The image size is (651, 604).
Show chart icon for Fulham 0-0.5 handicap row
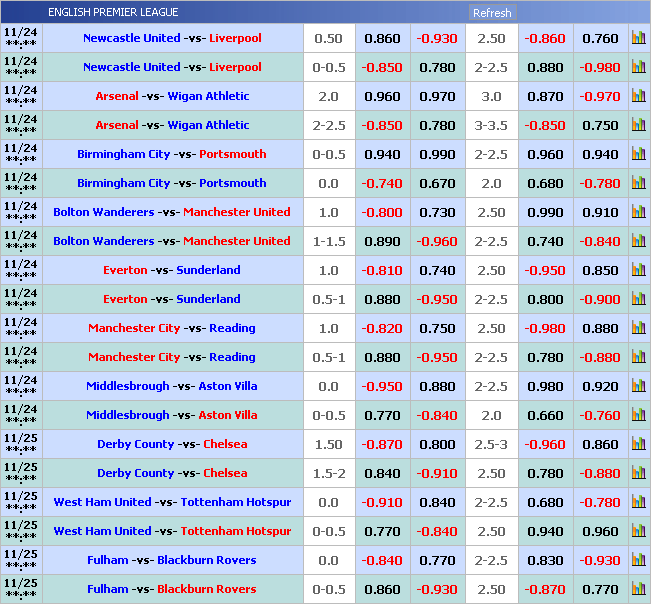pos(638,590)
